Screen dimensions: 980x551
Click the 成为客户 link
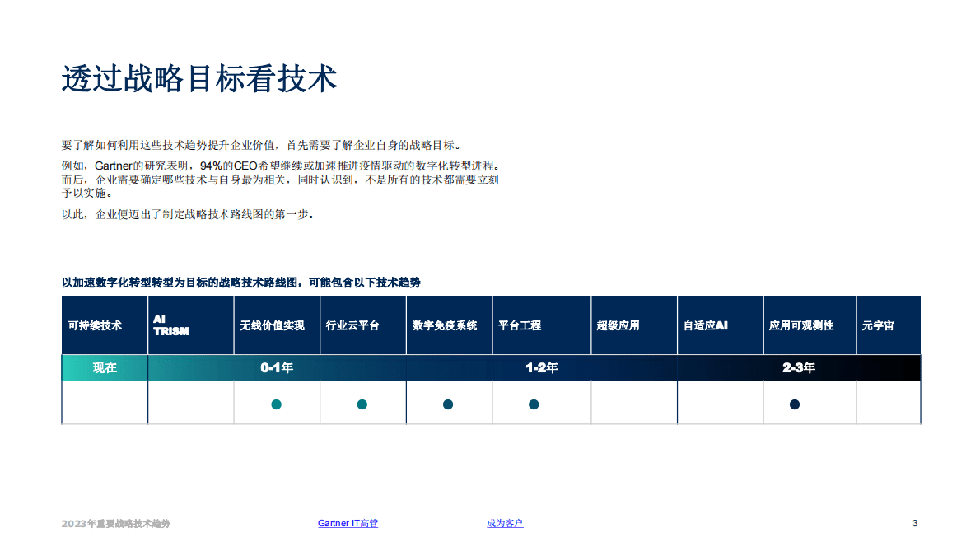pos(503,522)
